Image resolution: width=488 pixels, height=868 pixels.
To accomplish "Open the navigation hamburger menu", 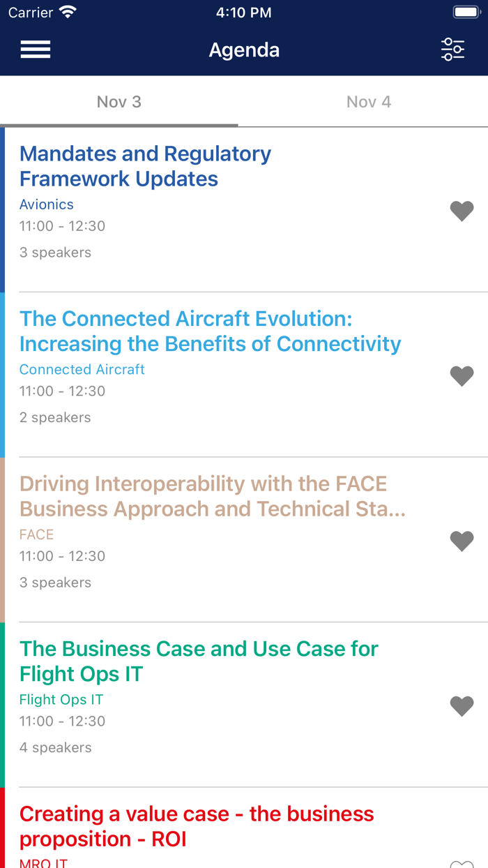I will (x=35, y=49).
